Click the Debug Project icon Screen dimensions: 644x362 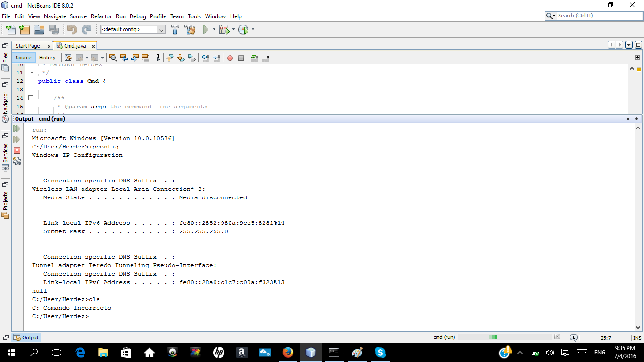click(224, 30)
